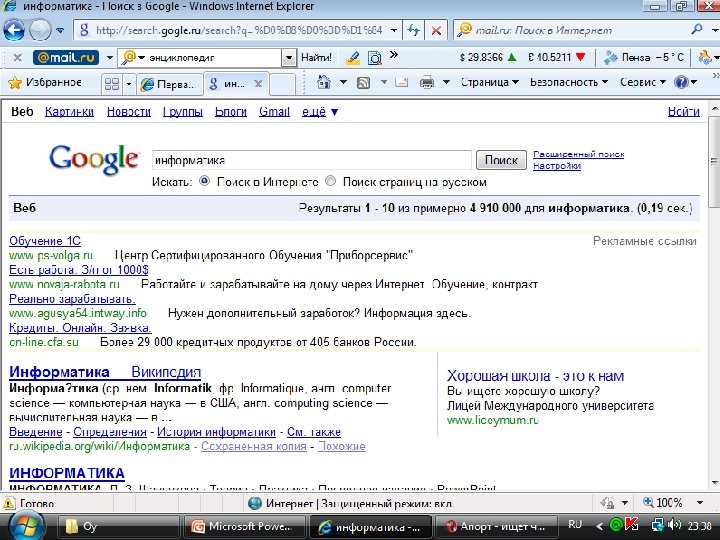
Task: Click the Google search field with информатика
Action: click(x=311, y=160)
